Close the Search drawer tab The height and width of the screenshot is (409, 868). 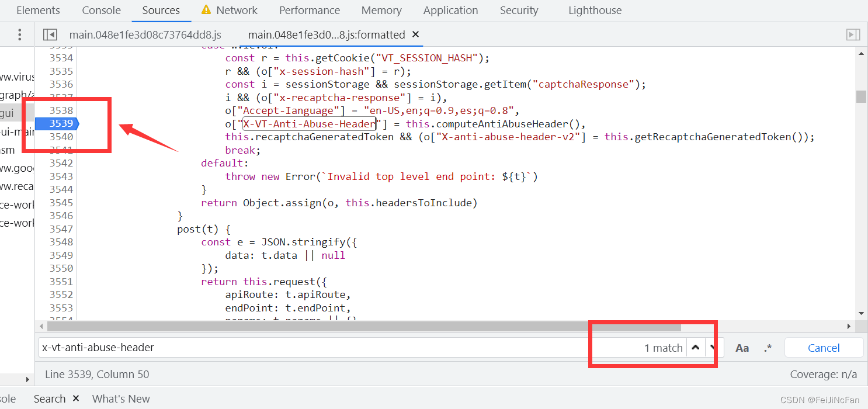(x=76, y=398)
